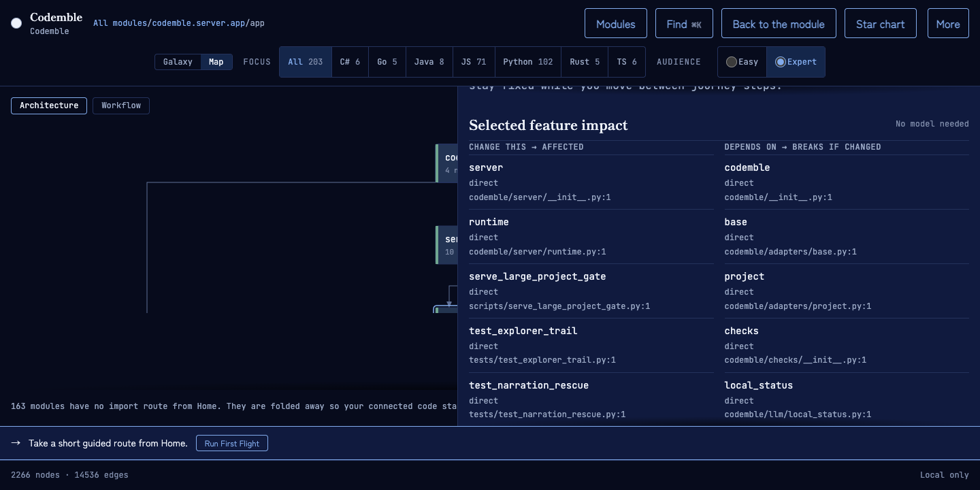Open Find search button
This screenshot has height=490, width=980.
pyautogui.click(x=684, y=23)
